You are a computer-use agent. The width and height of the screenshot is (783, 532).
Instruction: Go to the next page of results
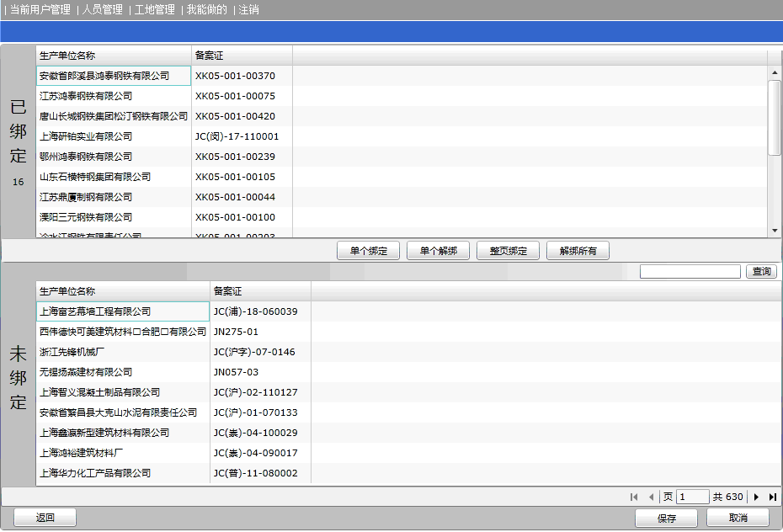click(756, 497)
